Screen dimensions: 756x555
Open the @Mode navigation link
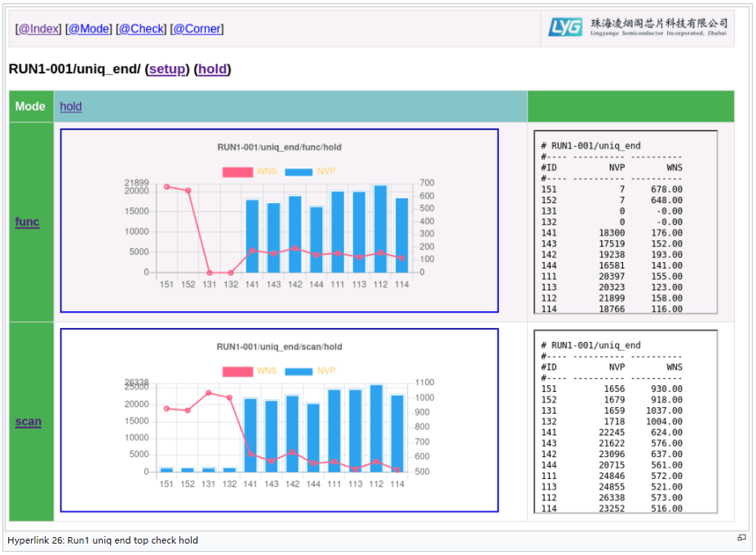[89, 29]
